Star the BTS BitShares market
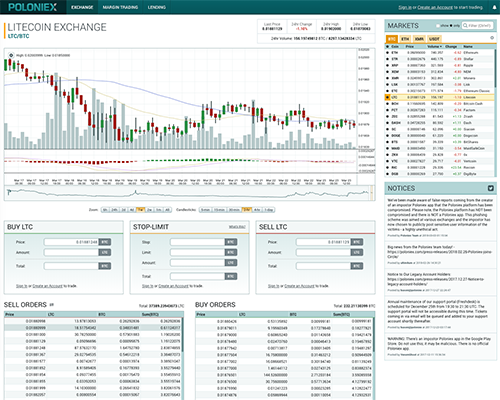Image resolution: width=500 pixels, height=400 pixels. tap(387, 142)
